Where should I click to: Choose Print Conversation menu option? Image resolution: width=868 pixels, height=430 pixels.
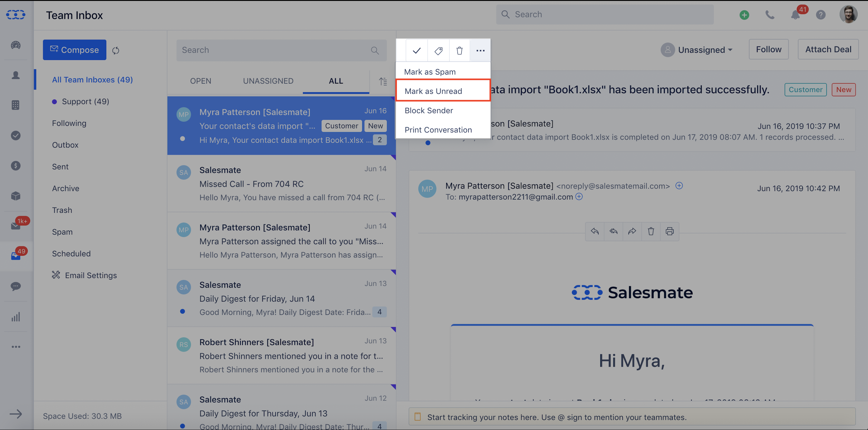pyautogui.click(x=443, y=130)
